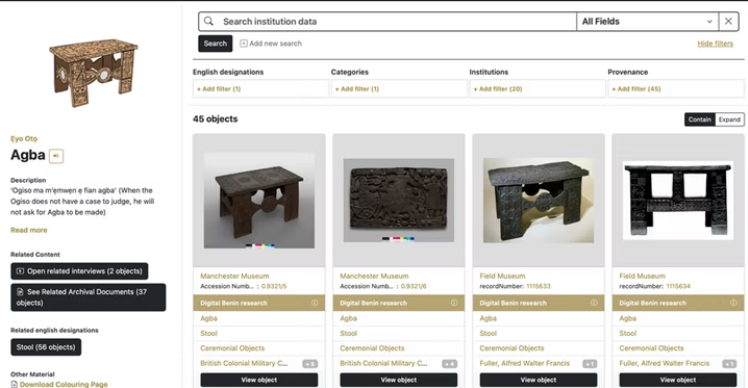Click Agba tag on card 0.9321/5
The height and width of the screenshot is (388, 748).
[x=209, y=318]
